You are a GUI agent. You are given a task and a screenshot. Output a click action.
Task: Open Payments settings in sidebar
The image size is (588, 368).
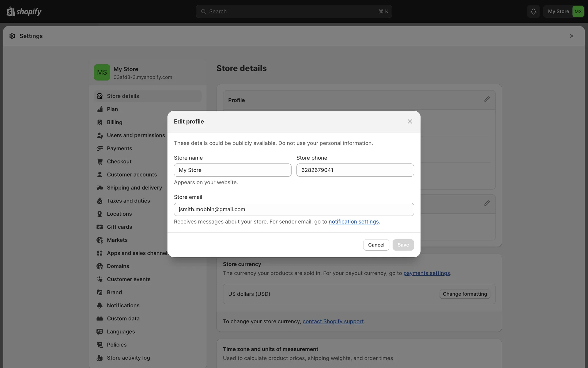pyautogui.click(x=119, y=148)
